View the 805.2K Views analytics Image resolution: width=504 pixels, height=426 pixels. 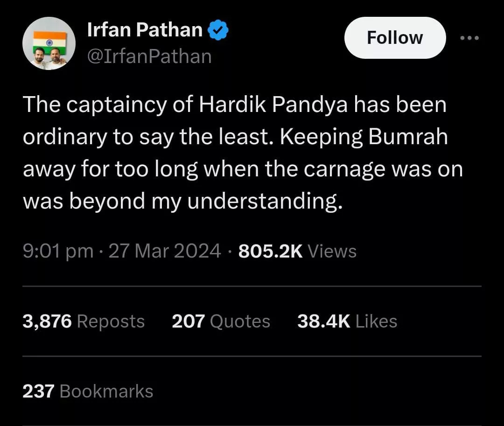(297, 251)
